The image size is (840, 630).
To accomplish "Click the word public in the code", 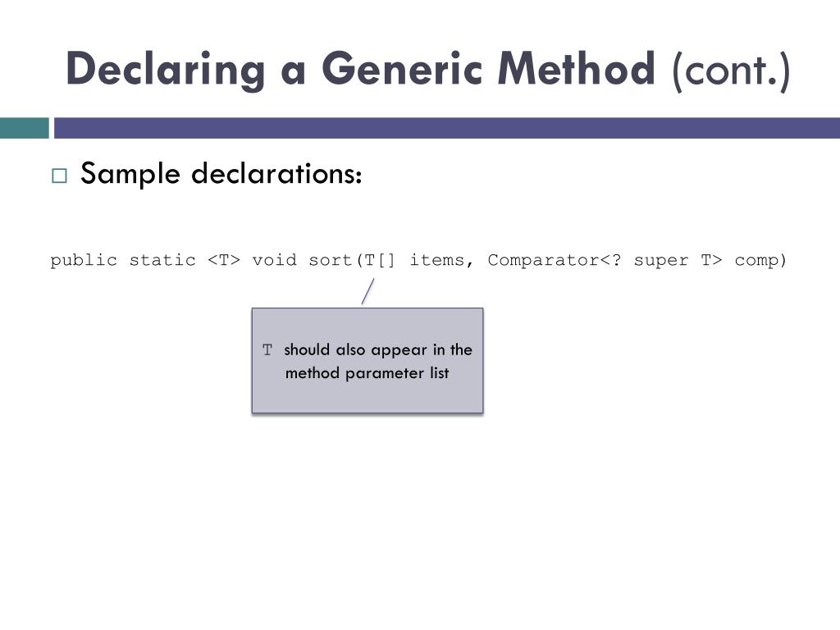I will tap(84, 261).
